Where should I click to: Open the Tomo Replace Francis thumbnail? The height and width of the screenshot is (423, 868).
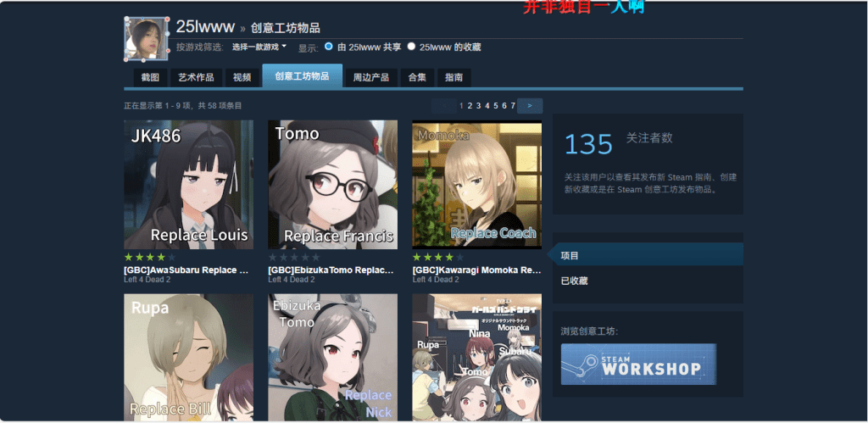coord(332,184)
